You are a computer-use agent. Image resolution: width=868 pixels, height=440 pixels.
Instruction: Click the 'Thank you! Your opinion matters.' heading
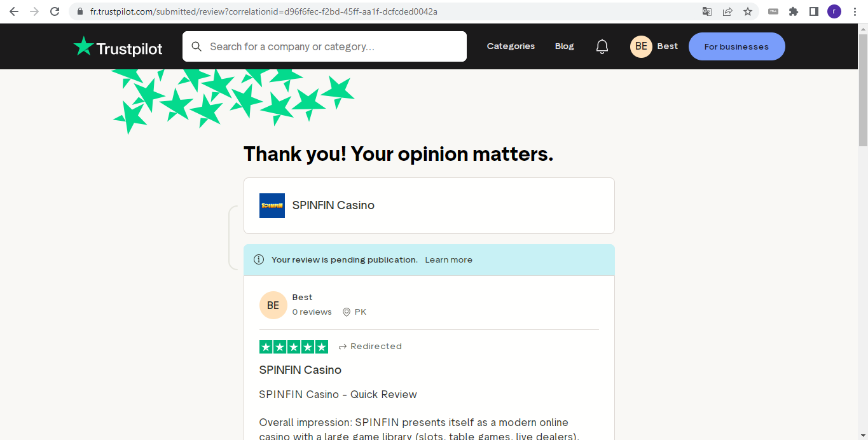[x=399, y=154]
